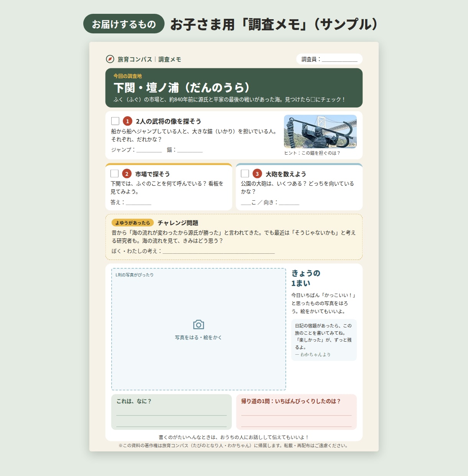This screenshot has width=468, height=476.
Task: Click the ぼく・わたしの考え answer line
Action: (x=219, y=251)
